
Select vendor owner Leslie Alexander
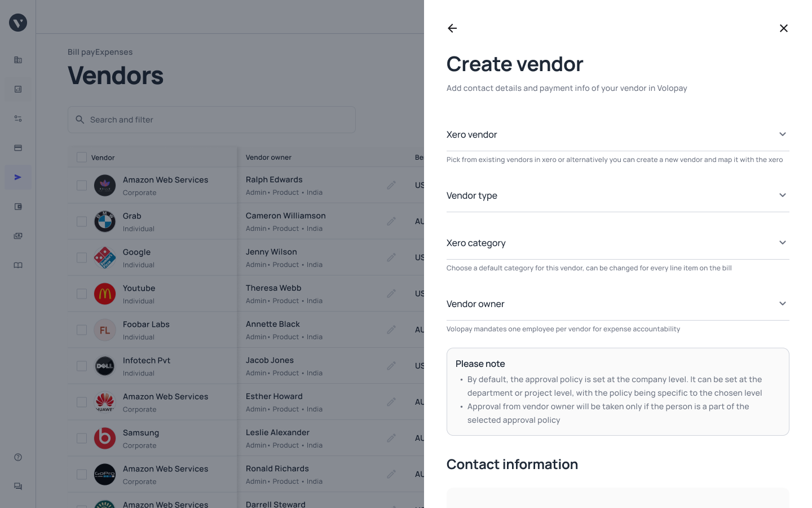point(277,432)
